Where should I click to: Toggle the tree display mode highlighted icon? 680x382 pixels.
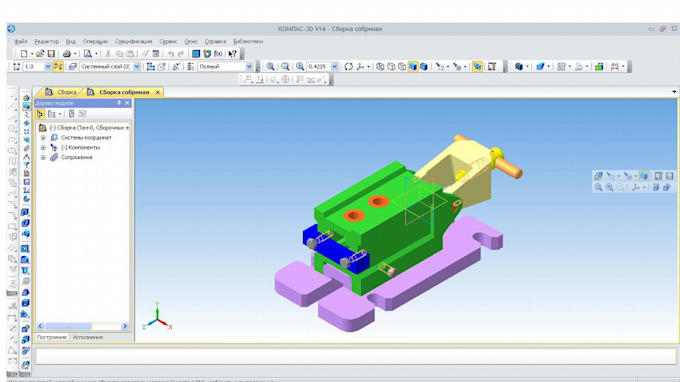40,114
